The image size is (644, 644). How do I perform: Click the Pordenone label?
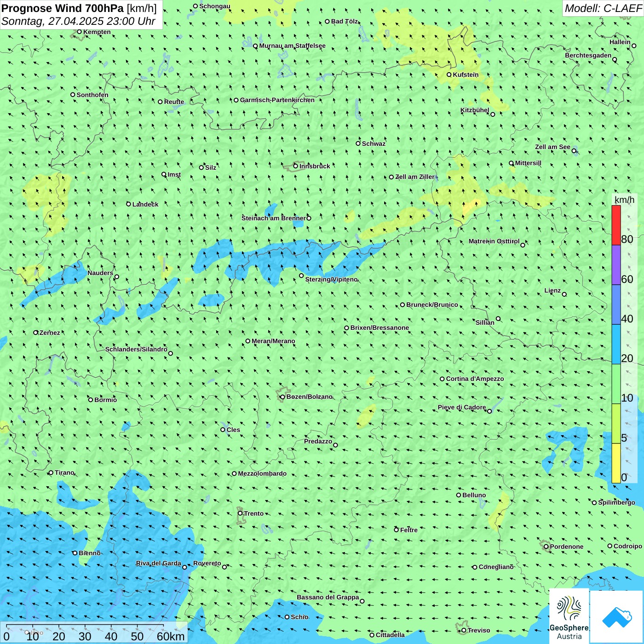pyautogui.click(x=566, y=546)
